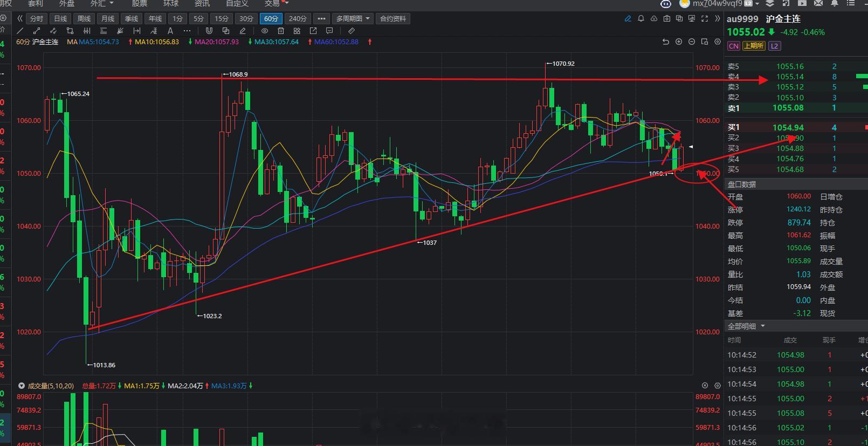The image size is (868, 446).
Task: Toggle drawings visibility with the eye icon
Action: 265,31
